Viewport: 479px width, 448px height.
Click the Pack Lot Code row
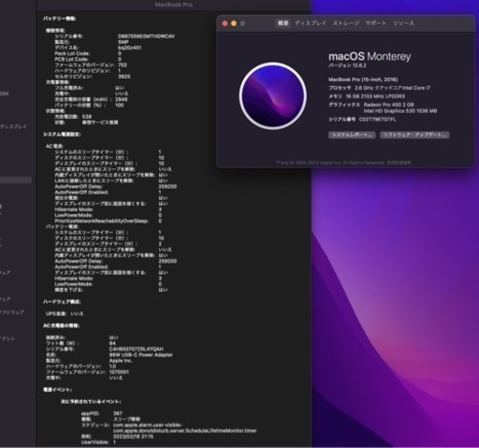pos(88,53)
